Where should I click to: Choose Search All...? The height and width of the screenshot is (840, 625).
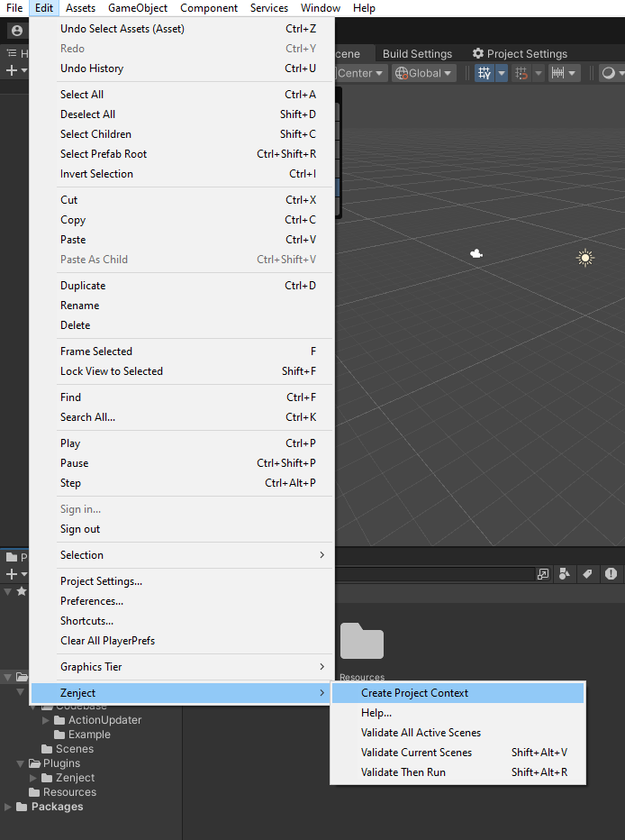click(x=182, y=417)
